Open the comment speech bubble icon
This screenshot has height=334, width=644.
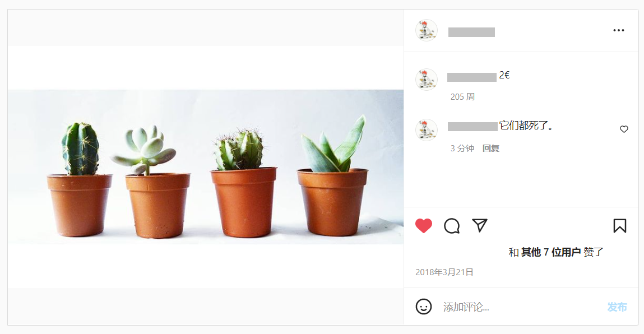pyautogui.click(x=452, y=226)
